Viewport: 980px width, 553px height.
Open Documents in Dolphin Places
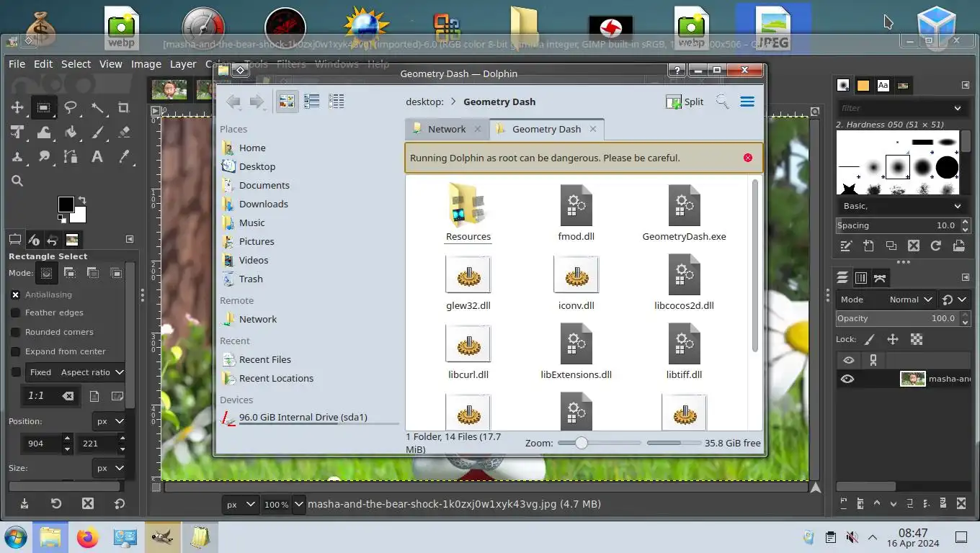click(264, 185)
